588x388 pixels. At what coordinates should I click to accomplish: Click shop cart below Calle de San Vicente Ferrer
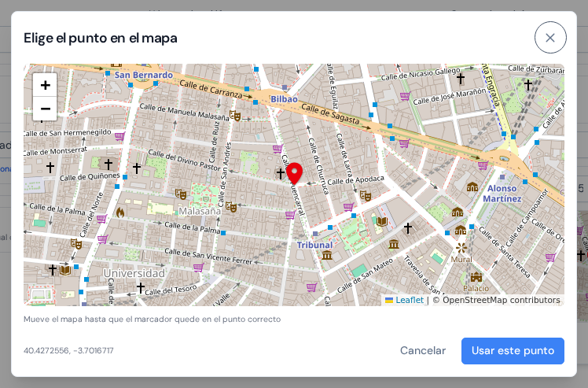click(x=198, y=268)
